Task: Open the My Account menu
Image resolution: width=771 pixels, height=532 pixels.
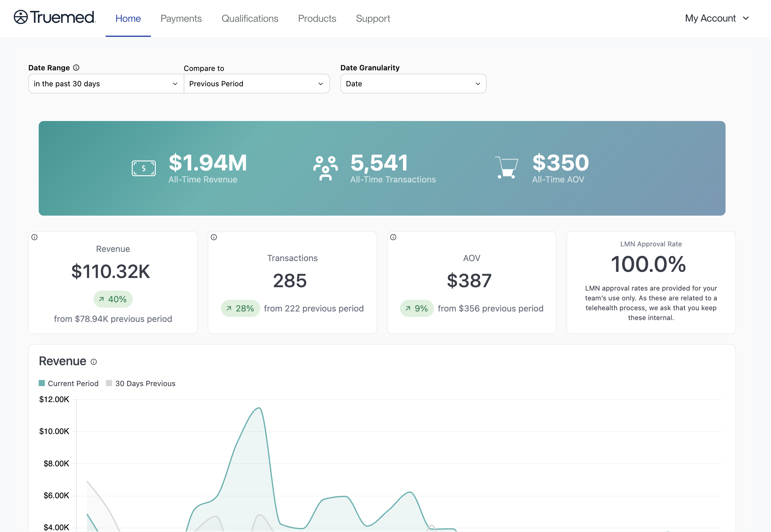Action: pos(717,18)
